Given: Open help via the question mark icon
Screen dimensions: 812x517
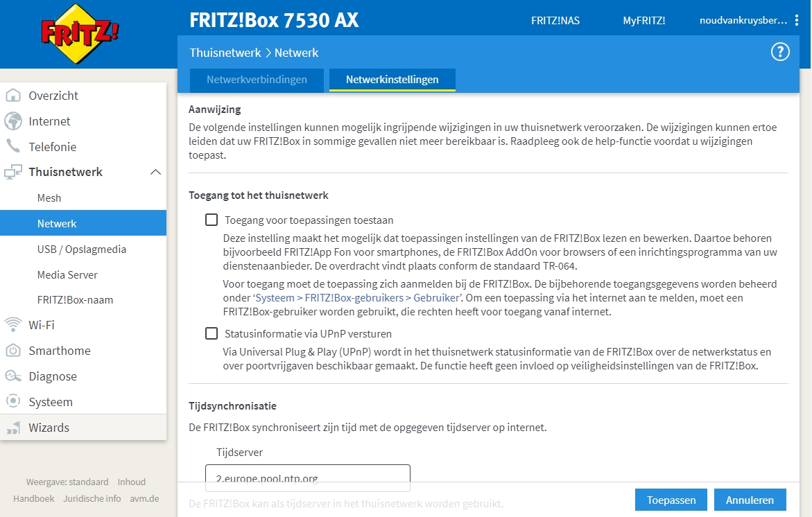Looking at the screenshot, I should (779, 51).
